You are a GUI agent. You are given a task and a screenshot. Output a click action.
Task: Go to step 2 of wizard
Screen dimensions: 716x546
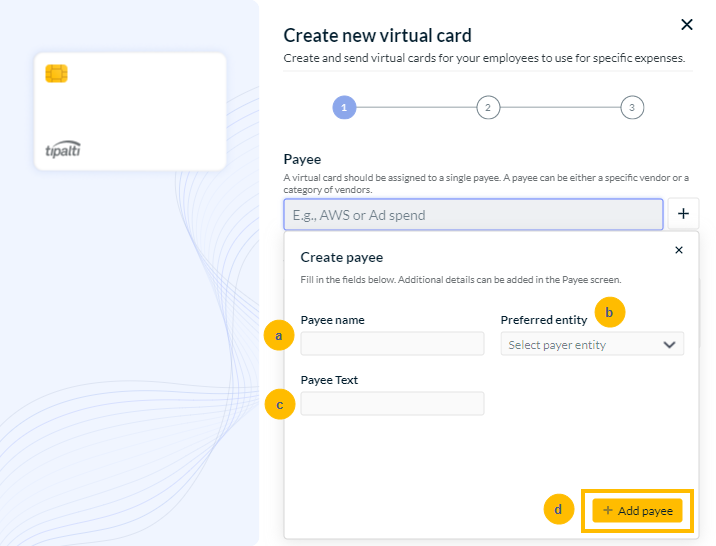pos(488,108)
